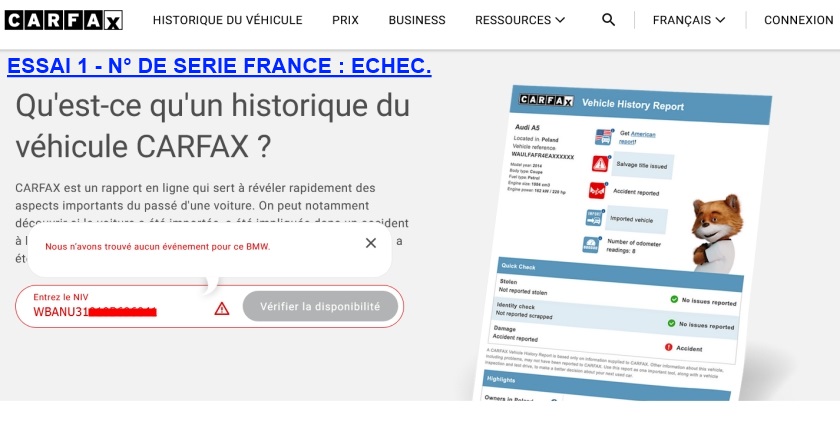The height and width of the screenshot is (425, 840).
Task: Open Historique du véhicule menu item
Action: click(x=227, y=20)
